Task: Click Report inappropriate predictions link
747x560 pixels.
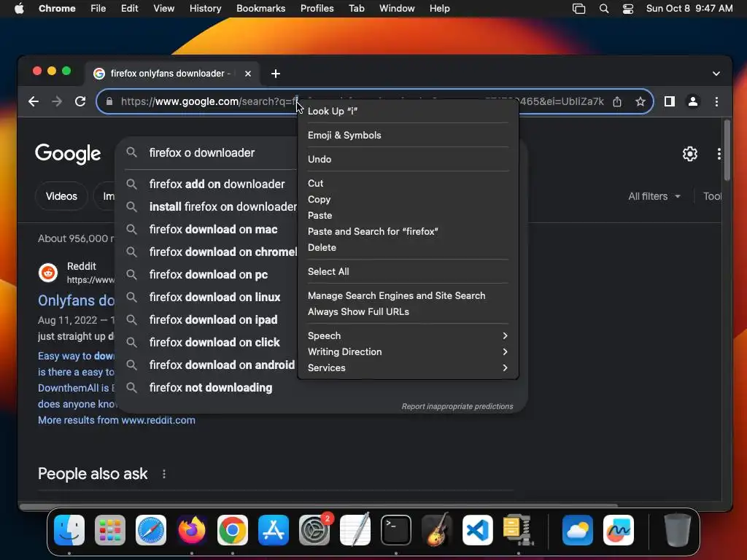Action: [x=457, y=406]
